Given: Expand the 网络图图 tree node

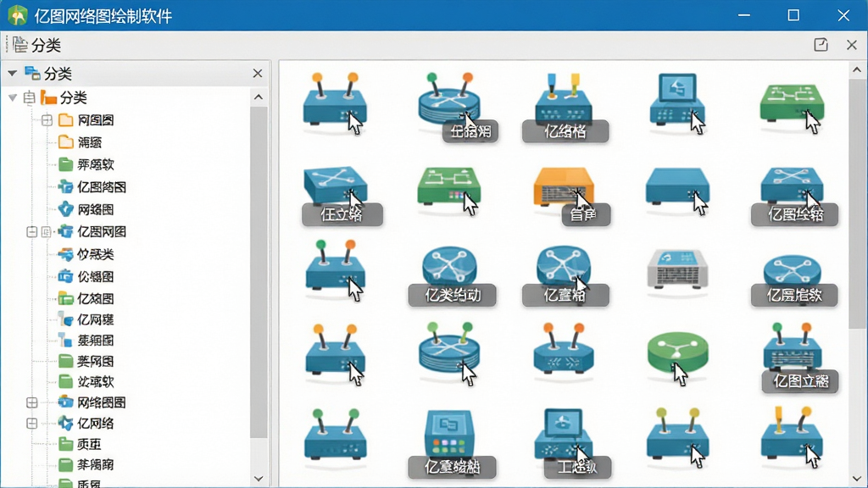Looking at the screenshot, I should pyautogui.click(x=32, y=402).
